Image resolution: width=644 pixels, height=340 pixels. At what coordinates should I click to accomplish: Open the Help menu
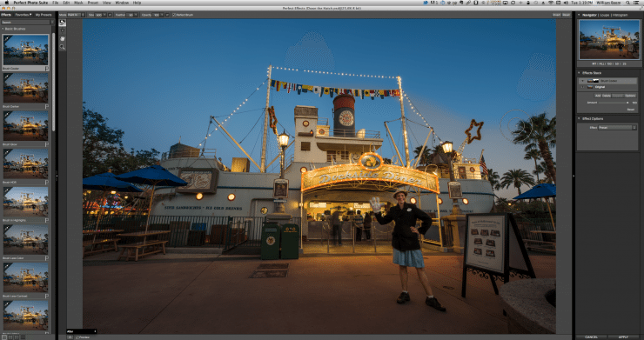click(x=138, y=3)
